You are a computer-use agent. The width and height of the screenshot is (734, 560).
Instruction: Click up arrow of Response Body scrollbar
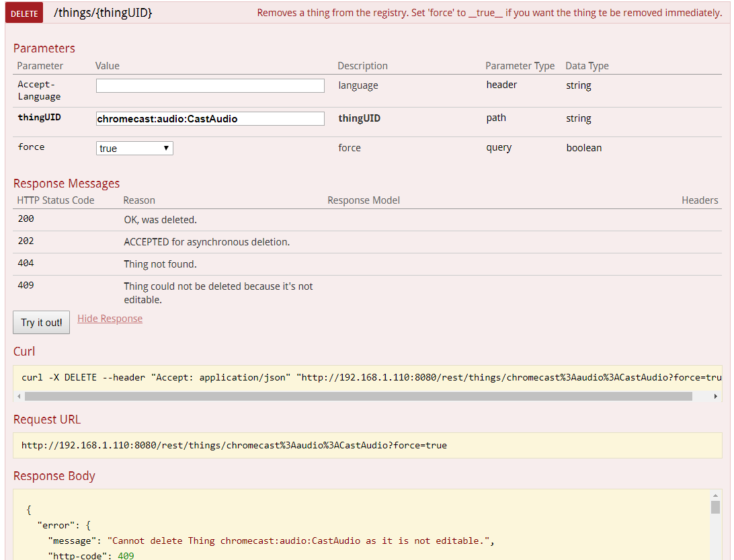716,495
